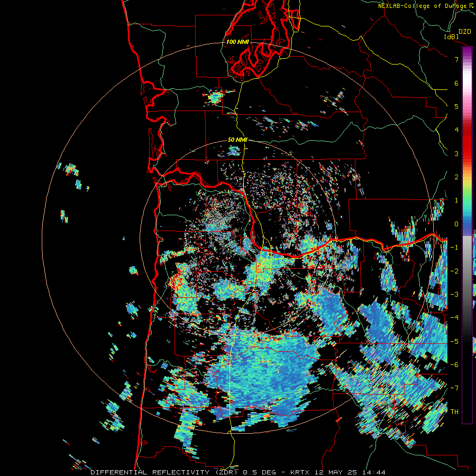476x476 pixels.
Task: Click the "3" value on the color scale
Action: [x=456, y=153]
